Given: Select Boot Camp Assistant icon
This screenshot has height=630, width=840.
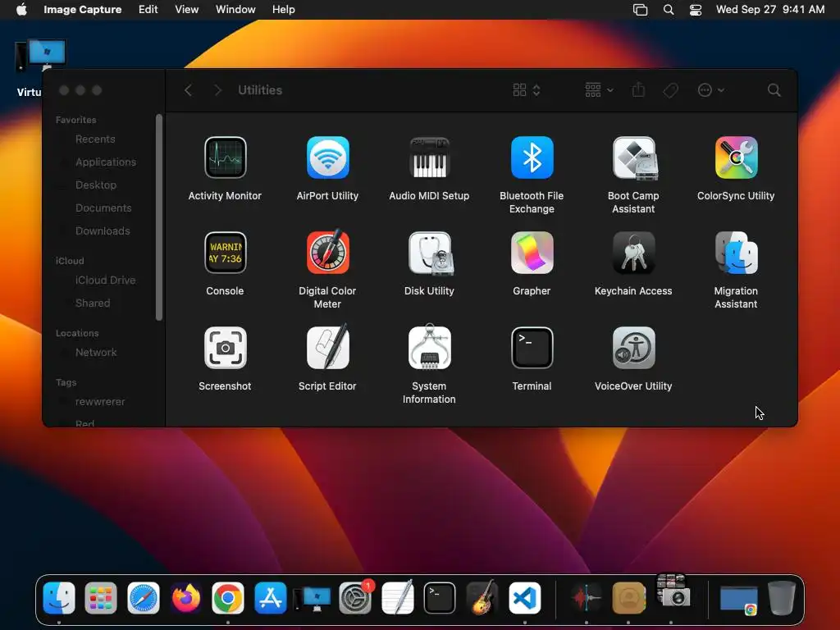Looking at the screenshot, I should click(634, 157).
